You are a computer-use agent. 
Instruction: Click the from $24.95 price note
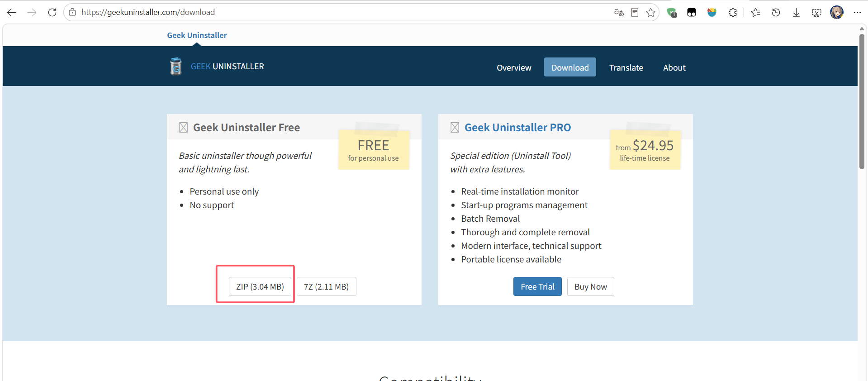coord(645,150)
